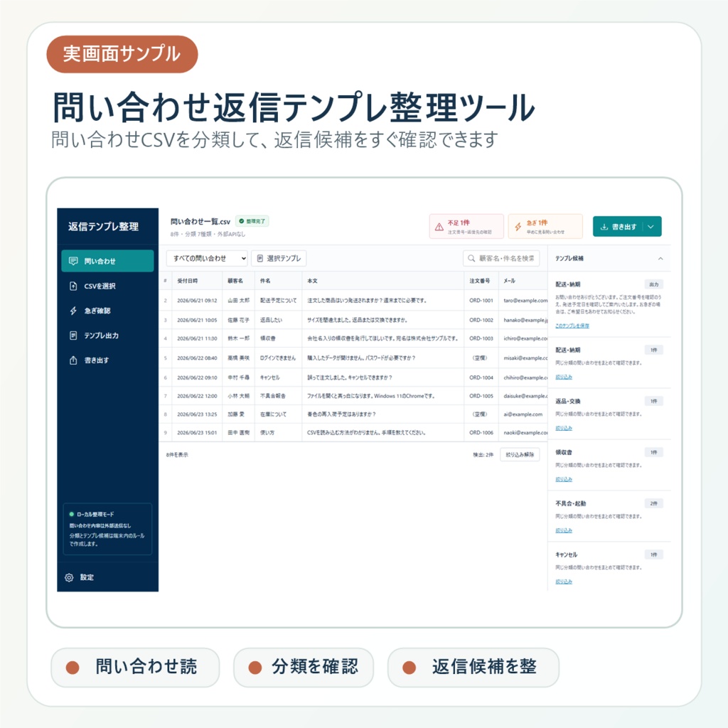Click the magnifier icon in search box

tap(471, 258)
